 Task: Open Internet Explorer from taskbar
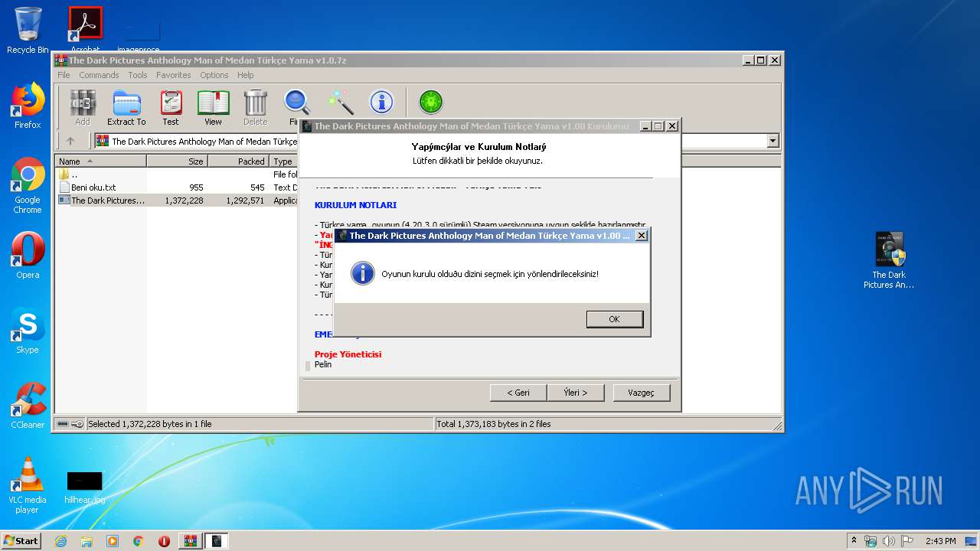click(x=61, y=541)
